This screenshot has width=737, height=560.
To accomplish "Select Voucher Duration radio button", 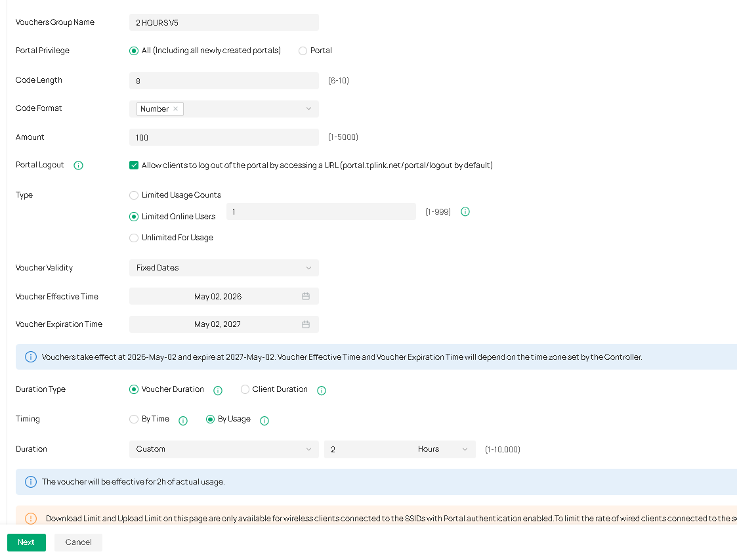I will coord(134,389).
